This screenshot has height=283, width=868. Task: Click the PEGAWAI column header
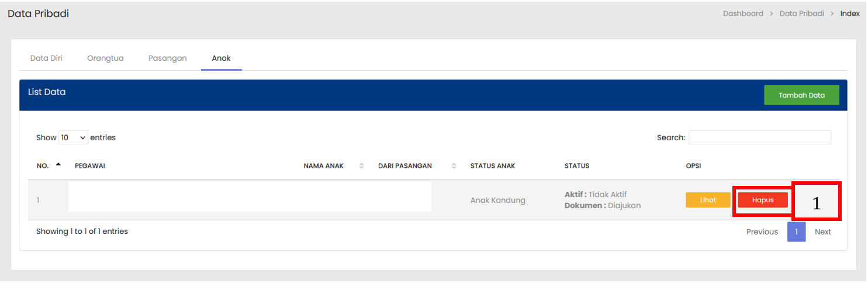click(x=90, y=166)
